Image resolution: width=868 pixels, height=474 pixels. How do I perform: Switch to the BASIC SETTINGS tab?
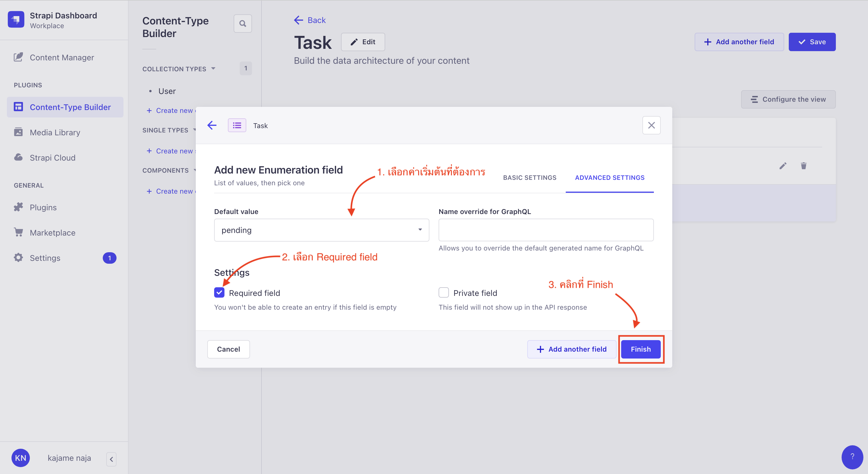(x=529, y=178)
